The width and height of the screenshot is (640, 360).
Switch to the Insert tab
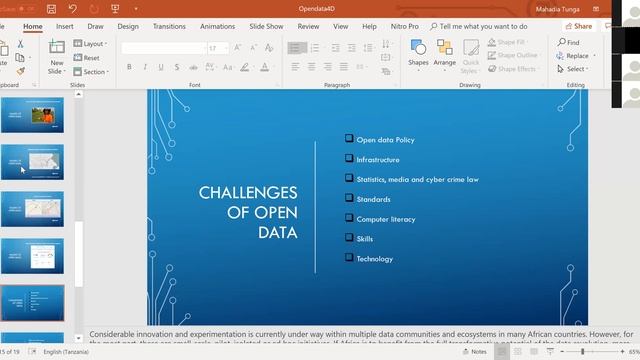click(x=64, y=26)
